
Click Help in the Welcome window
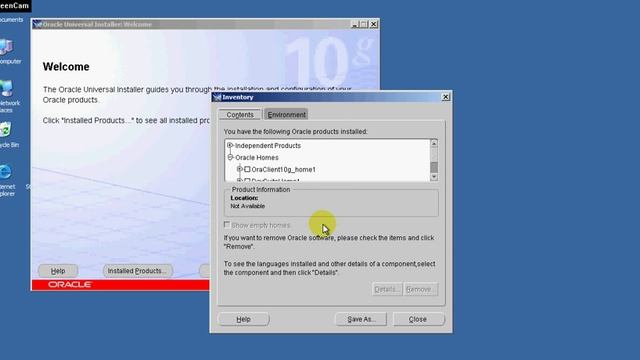click(58, 271)
